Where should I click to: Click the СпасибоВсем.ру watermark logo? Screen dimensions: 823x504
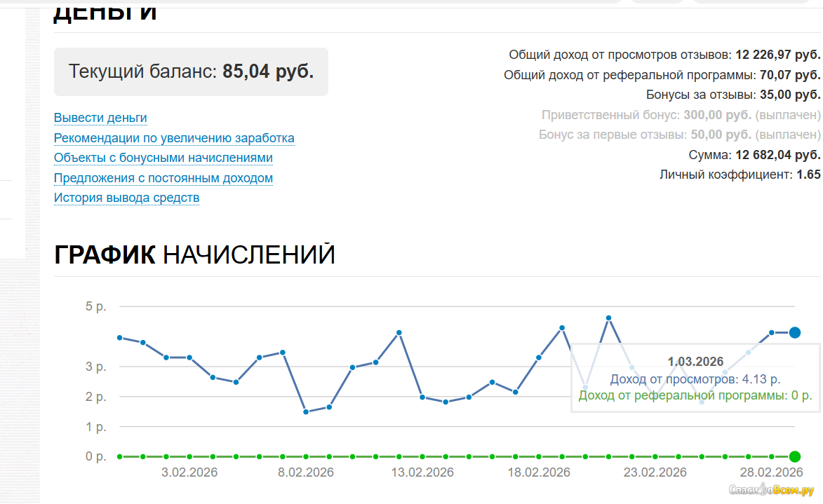tap(772, 489)
